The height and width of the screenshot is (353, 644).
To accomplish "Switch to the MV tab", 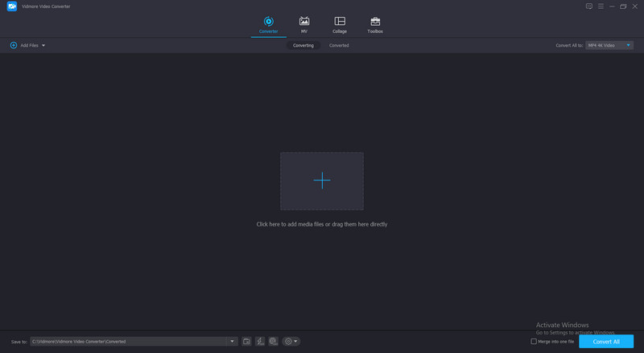I will (x=304, y=24).
